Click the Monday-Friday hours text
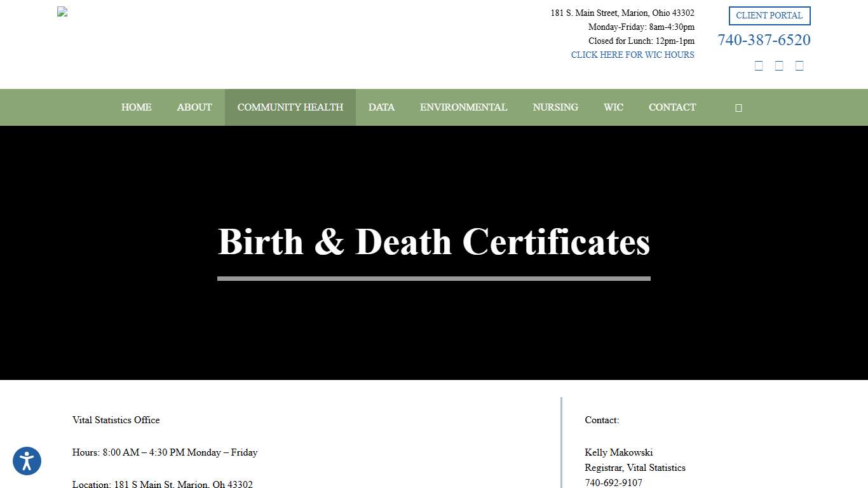Viewport: 868px width, 488px height. pos(641,27)
